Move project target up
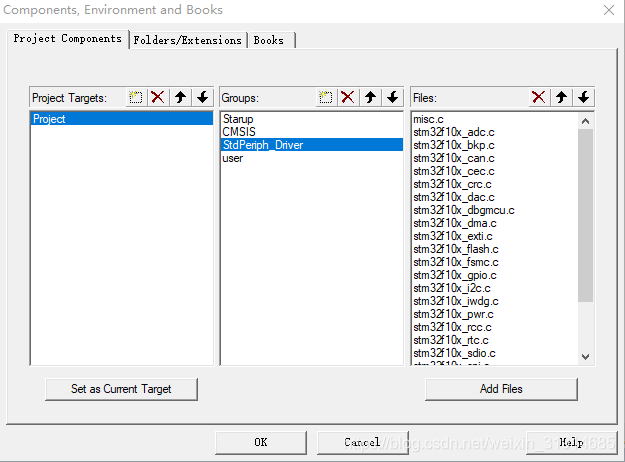The height and width of the screenshot is (462, 625). pos(180,97)
